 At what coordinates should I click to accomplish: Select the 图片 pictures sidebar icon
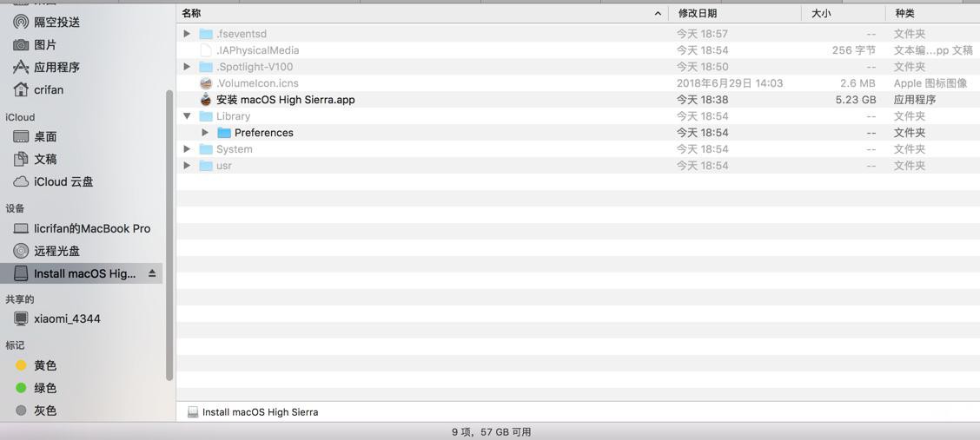pyautogui.click(x=21, y=45)
